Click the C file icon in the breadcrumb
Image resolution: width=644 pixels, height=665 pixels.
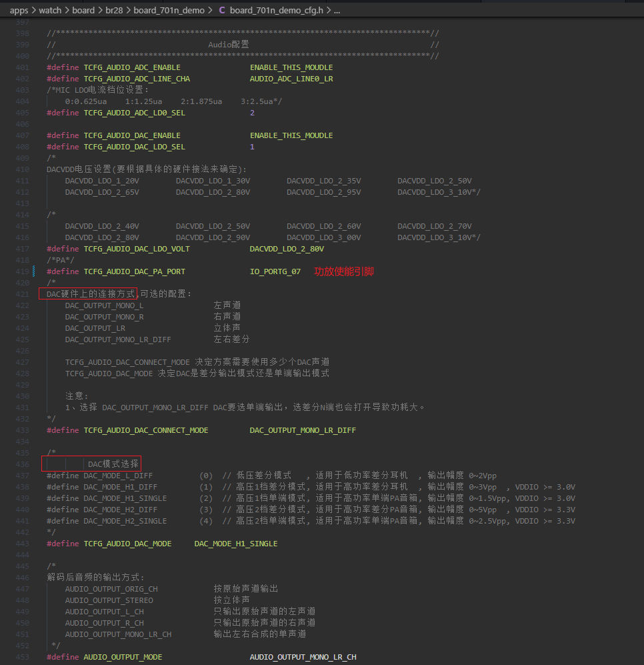pos(222,10)
